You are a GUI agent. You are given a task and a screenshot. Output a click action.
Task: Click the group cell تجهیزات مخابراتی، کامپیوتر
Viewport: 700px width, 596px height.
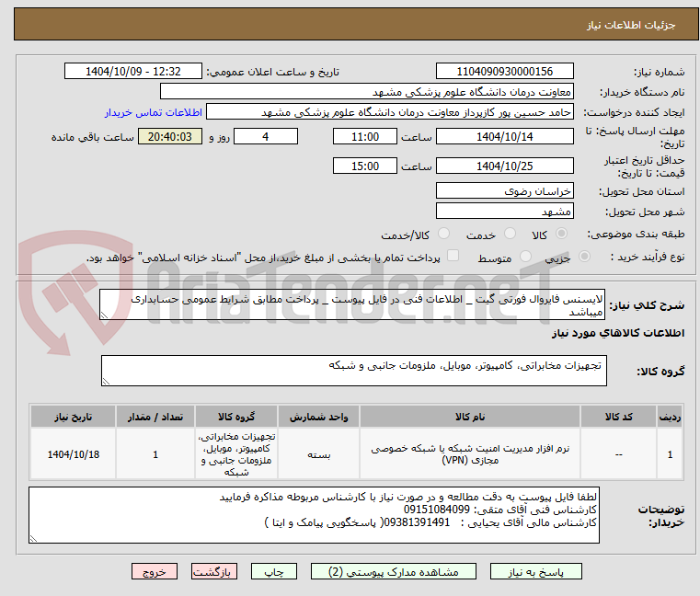click(x=236, y=454)
